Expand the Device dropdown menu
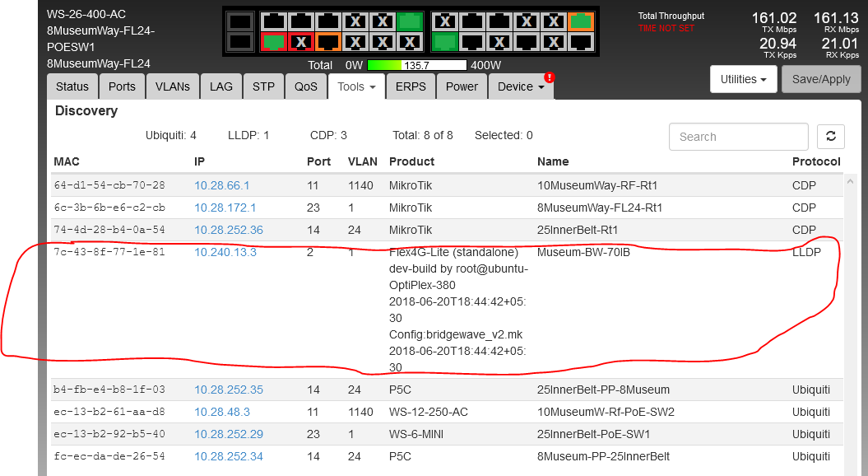The image size is (868, 476). click(521, 86)
